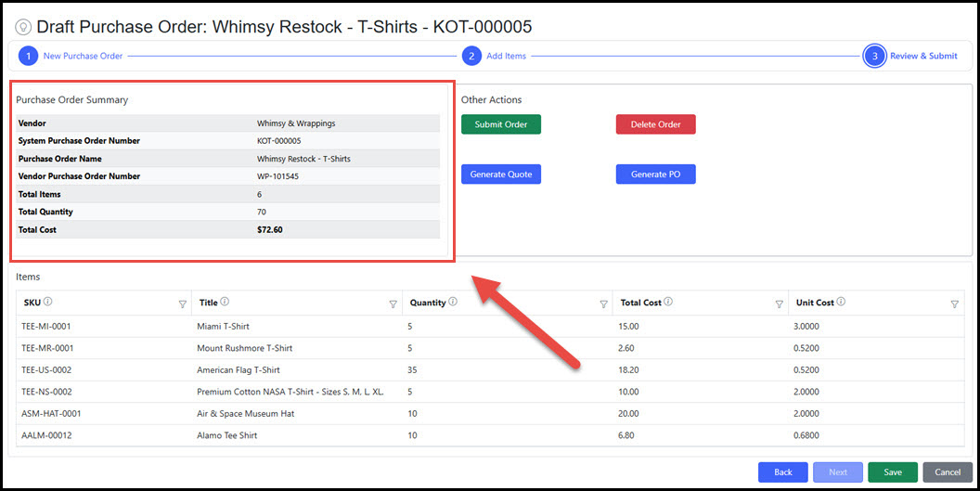Click the info icon next to Quantity
980x491 pixels.
[x=452, y=302]
